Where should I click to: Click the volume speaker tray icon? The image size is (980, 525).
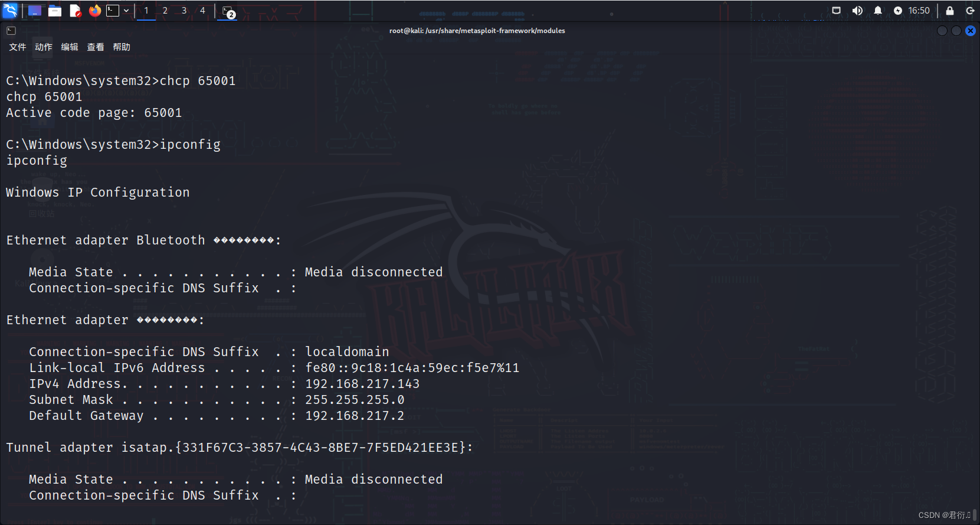[x=857, y=11]
